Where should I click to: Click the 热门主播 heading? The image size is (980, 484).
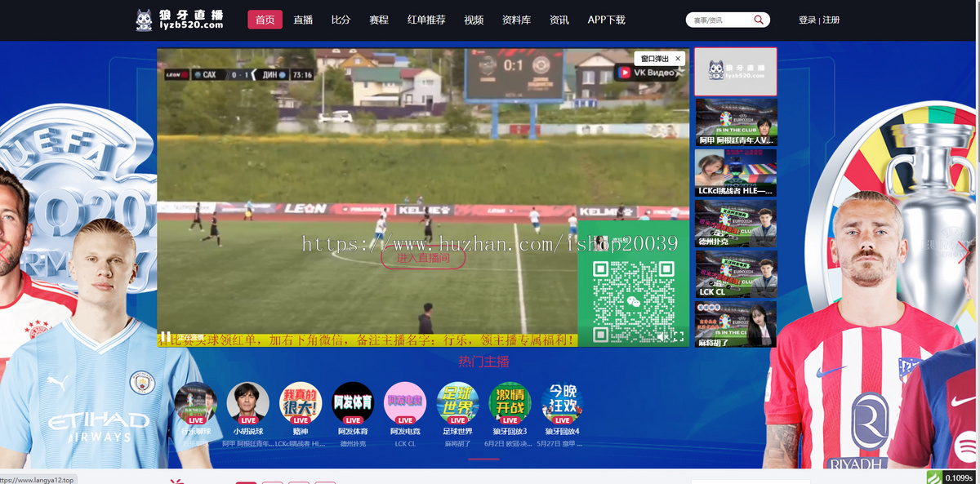pos(483,362)
